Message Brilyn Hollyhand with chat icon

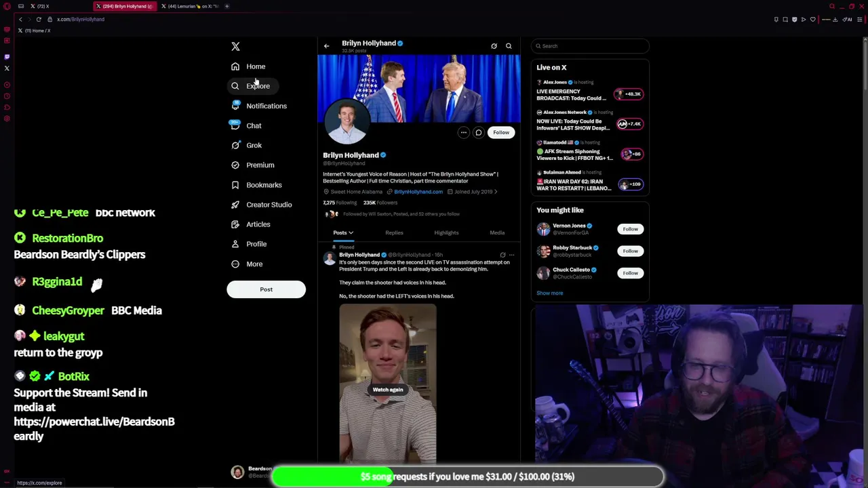478,132
